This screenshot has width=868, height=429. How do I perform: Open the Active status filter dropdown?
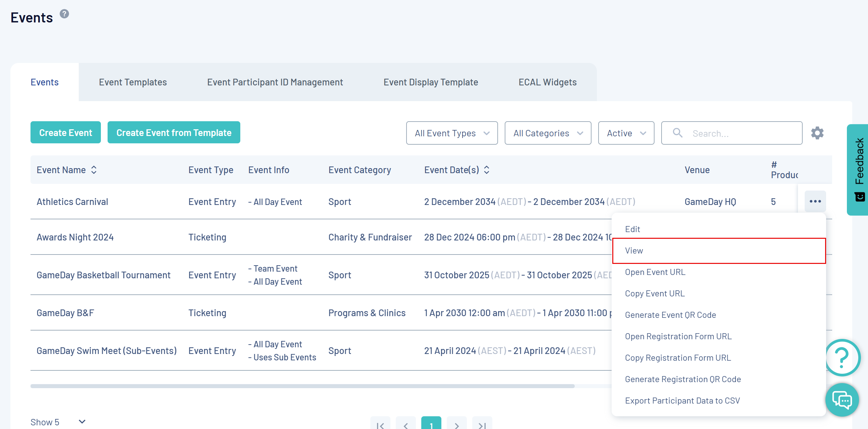pyautogui.click(x=626, y=133)
